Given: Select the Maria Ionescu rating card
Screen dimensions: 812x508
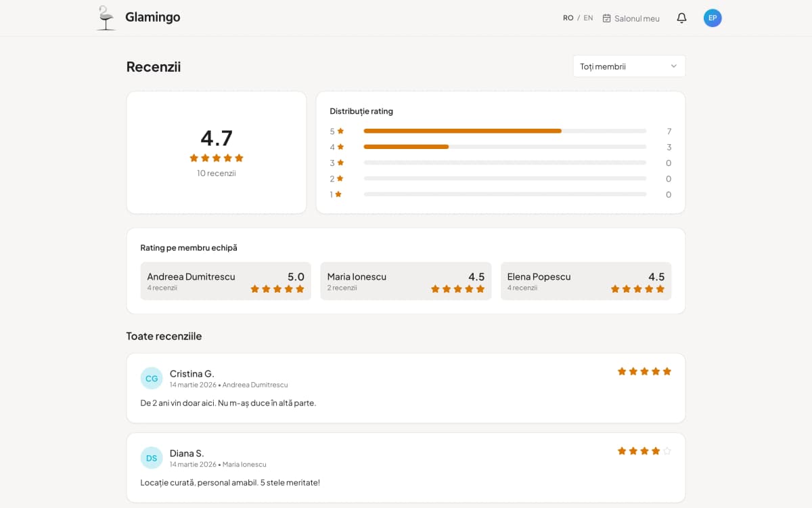Looking at the screenshot, I should click(x=406, y=281).
